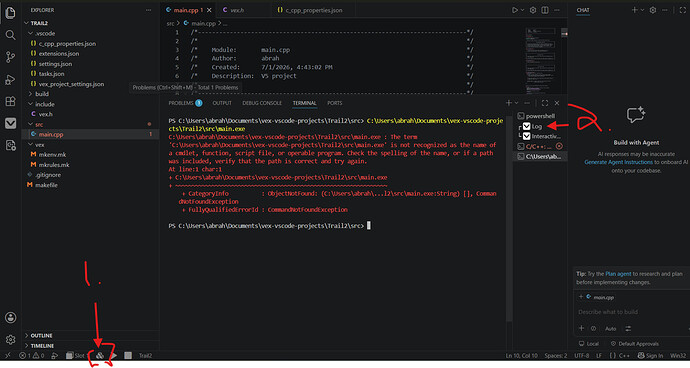
Task: Open the Run and Debug view
Action: coord(10,79)
